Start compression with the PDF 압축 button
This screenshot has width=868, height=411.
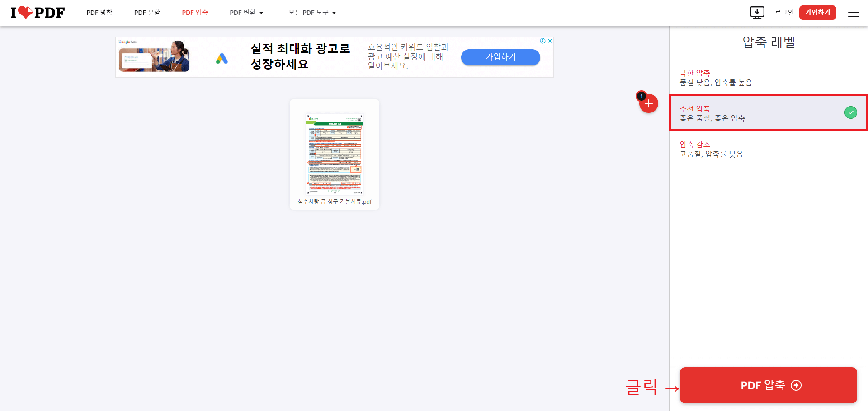[768, 385]
